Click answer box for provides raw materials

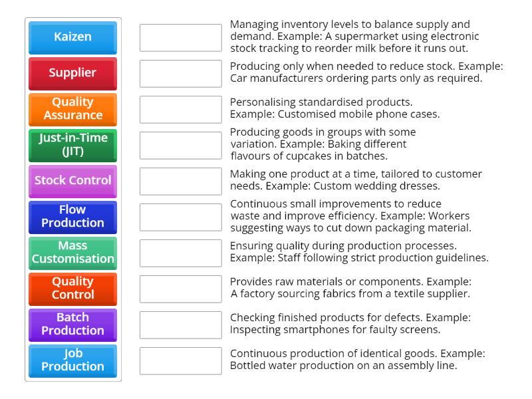coord(180,289)
